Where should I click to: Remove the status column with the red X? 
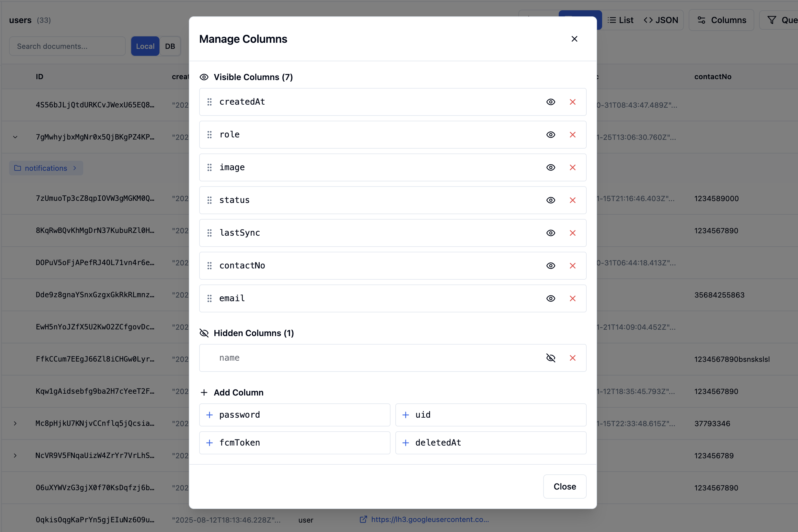(x=573, y=200)
